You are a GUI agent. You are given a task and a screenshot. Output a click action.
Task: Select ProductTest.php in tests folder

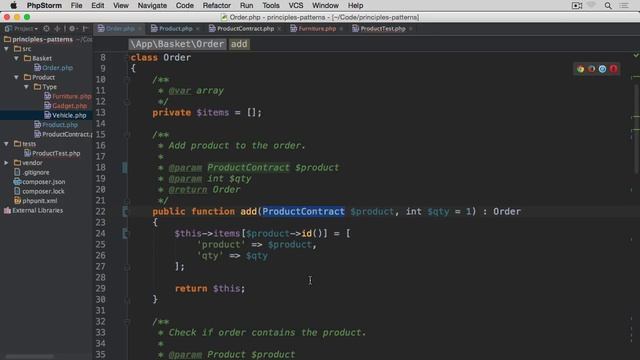tap(52, 153)
